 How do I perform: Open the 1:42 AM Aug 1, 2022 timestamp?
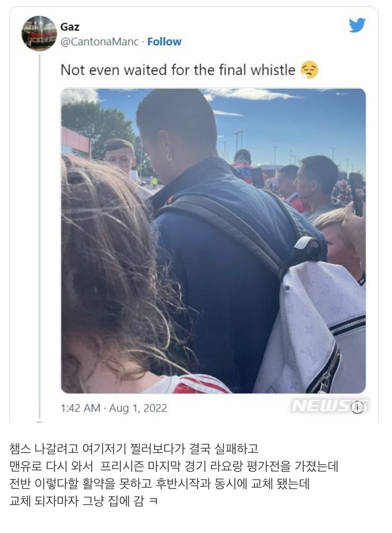[114, 408]
